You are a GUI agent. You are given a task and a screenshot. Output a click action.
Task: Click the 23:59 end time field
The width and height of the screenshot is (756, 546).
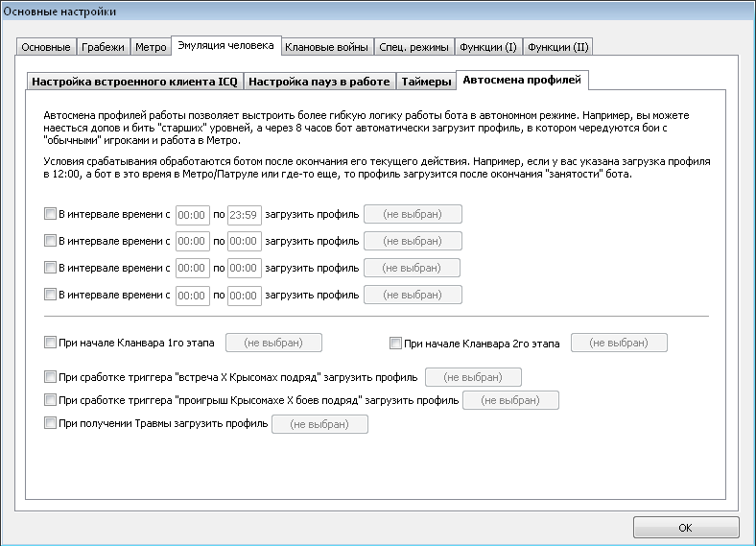(245, 215)
